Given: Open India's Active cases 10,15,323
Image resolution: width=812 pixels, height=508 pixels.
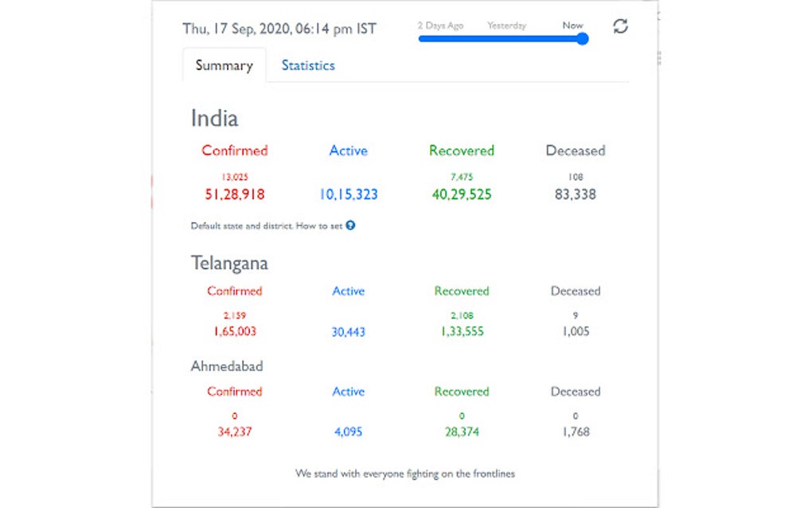Looking at the screenshot, I should [x=348, y=193].
